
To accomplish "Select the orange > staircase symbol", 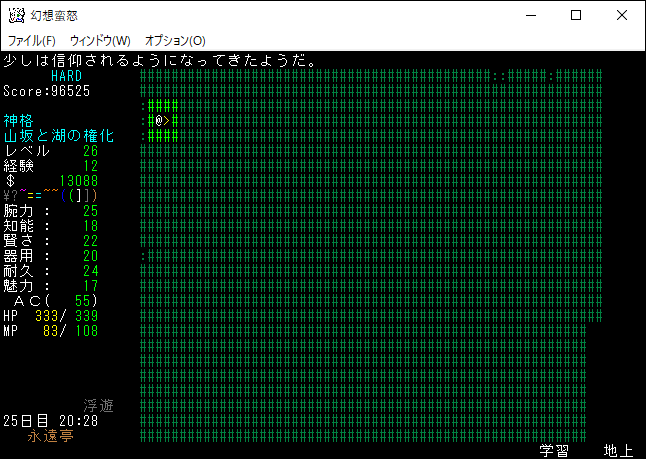I will (x=166, y=120).
